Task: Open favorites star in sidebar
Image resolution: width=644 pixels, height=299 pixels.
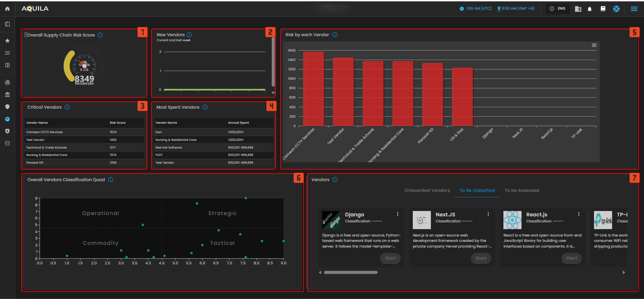Action: tap(7, 41)
